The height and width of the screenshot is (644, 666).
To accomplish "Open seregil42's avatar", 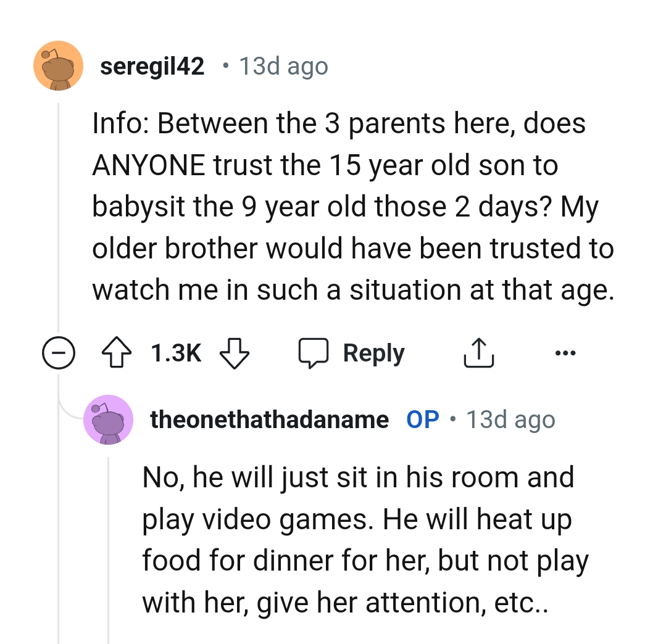I will pos(58,66).
